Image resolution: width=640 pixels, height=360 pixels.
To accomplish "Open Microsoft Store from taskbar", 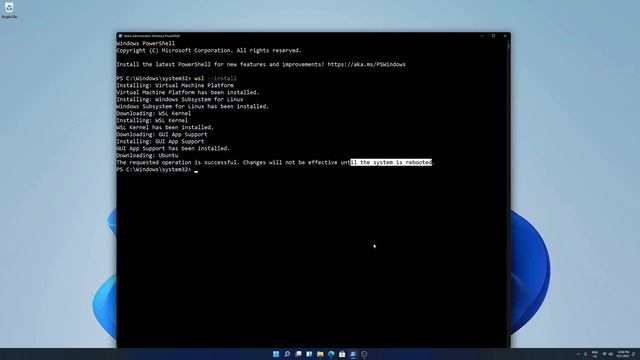I will [x=342, y=354].
